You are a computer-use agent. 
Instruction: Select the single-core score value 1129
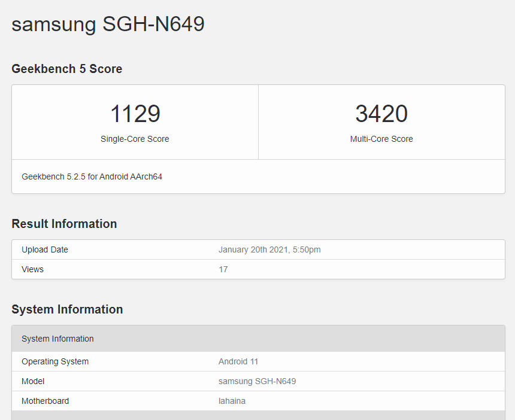point(135,114)
